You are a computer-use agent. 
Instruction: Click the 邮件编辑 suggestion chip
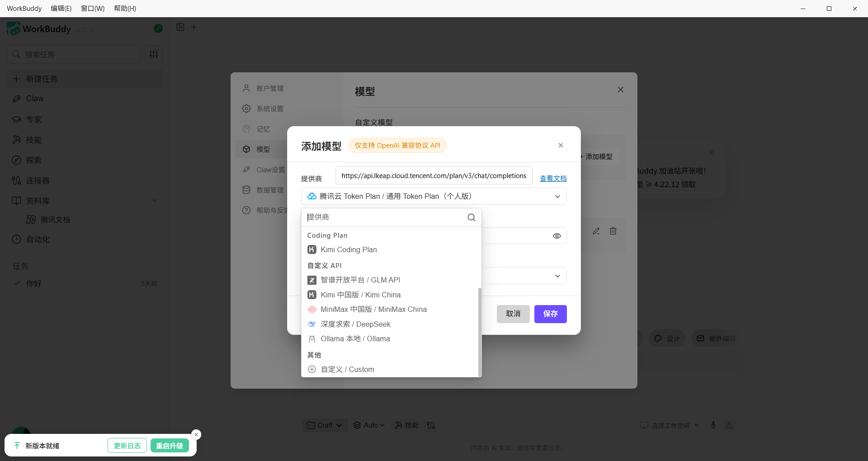(x=716, y=339)
